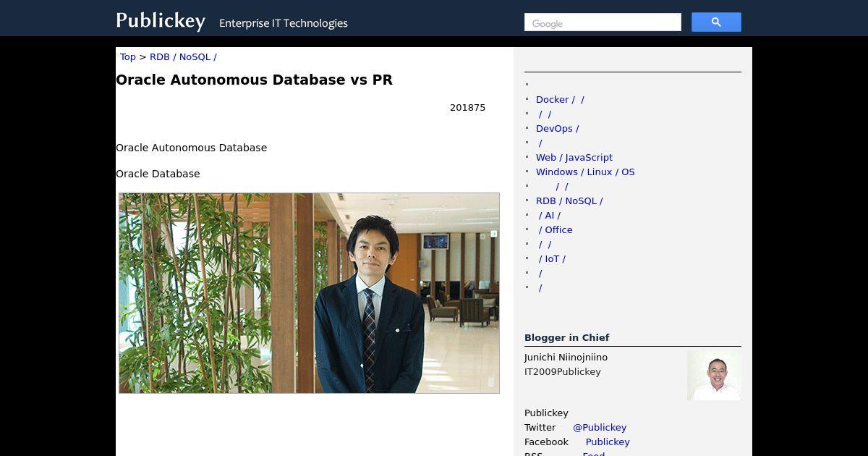Open the Web / JavaScript category link
Viewport: 868px width, 456px height.
[x=574, y=158]
